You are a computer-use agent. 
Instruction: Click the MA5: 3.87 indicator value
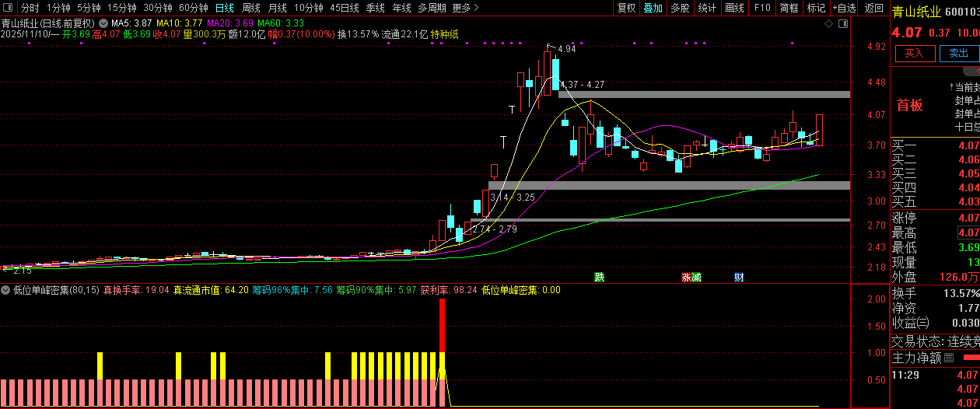click(131, 23)
